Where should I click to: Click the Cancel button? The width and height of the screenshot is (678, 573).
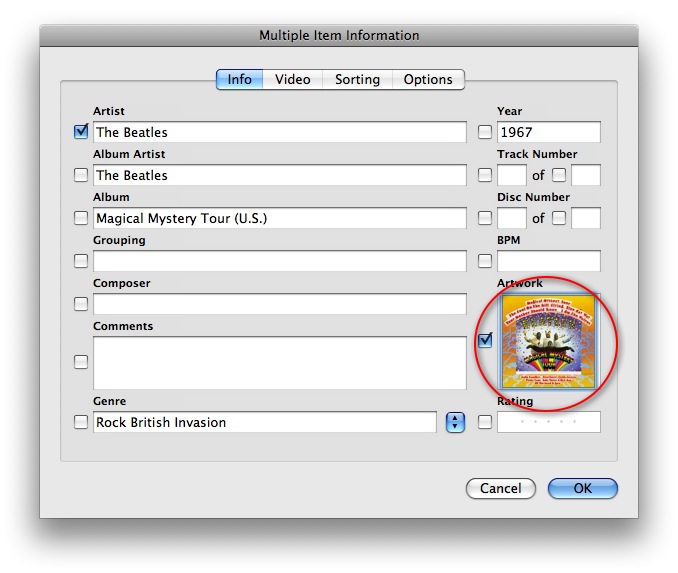[501, 488]
